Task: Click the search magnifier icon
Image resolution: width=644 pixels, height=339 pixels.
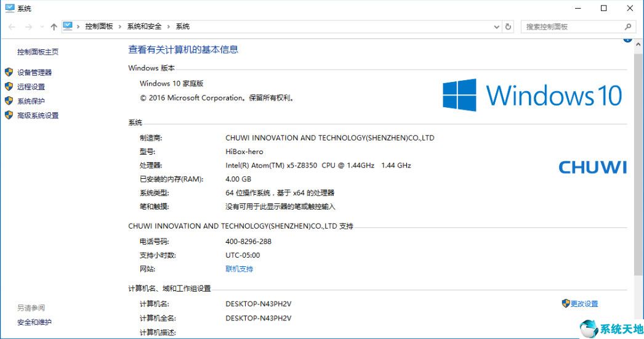Action: (627, 27)
